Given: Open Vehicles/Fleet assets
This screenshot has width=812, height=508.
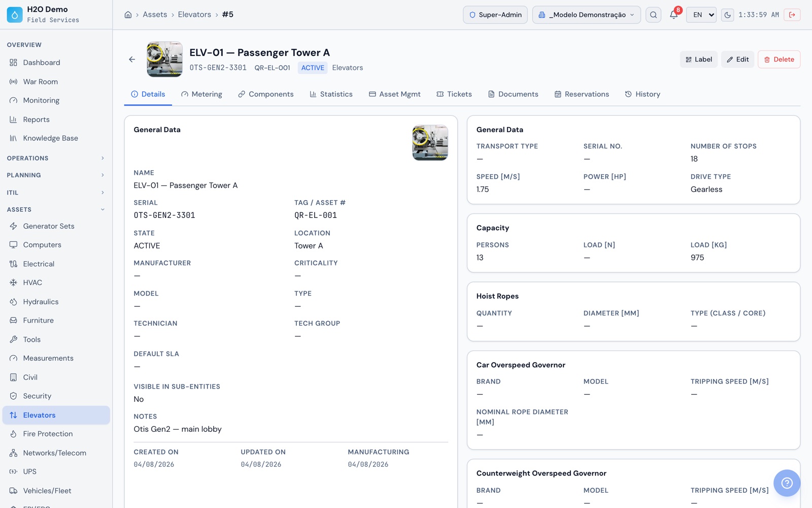Looking at the screenshot, I should (x=56, y=491).
